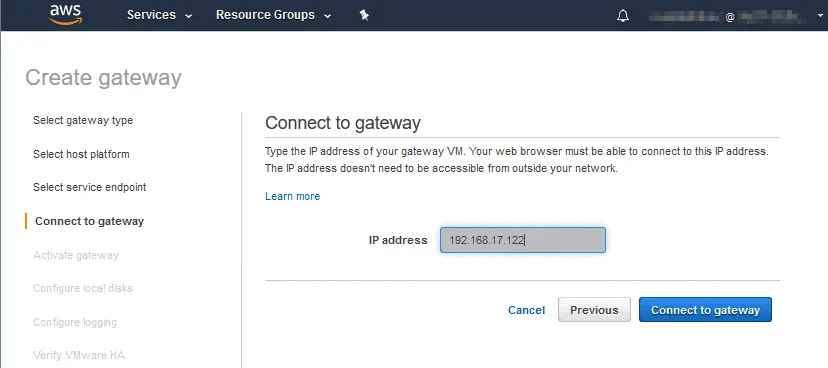
Task: Click the Verify VMware HA step
Action: tap(79, 355)
